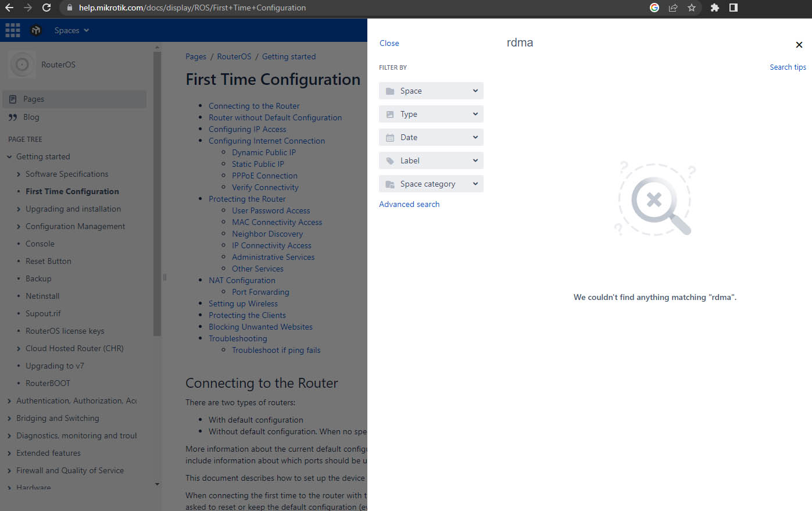
Task: Bookmark this page with the star icon
Action: coord(692,8)
